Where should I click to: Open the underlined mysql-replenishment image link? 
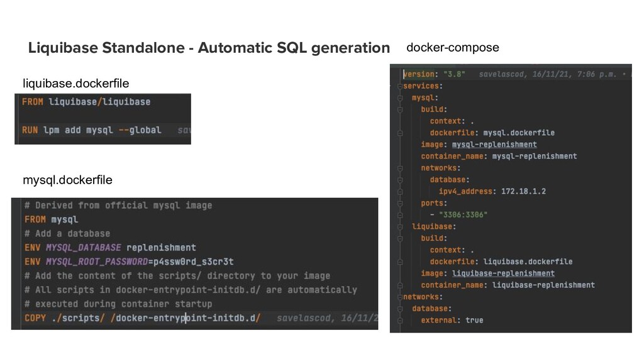(494, 145)
